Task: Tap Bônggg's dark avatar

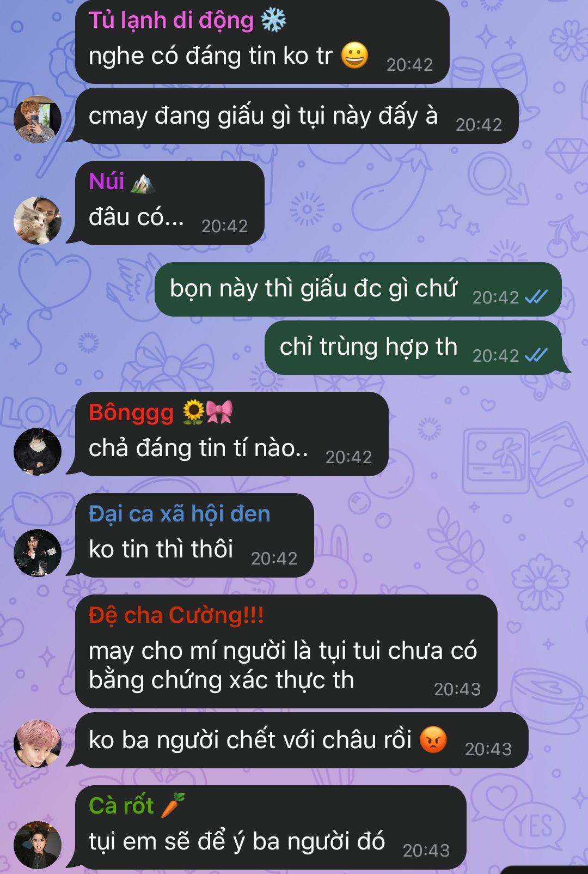Action: tap(38, 452)
